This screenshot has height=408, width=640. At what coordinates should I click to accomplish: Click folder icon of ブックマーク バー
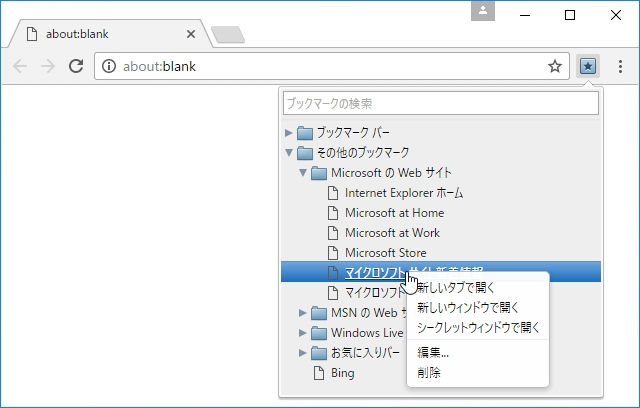tap(305, 133)
